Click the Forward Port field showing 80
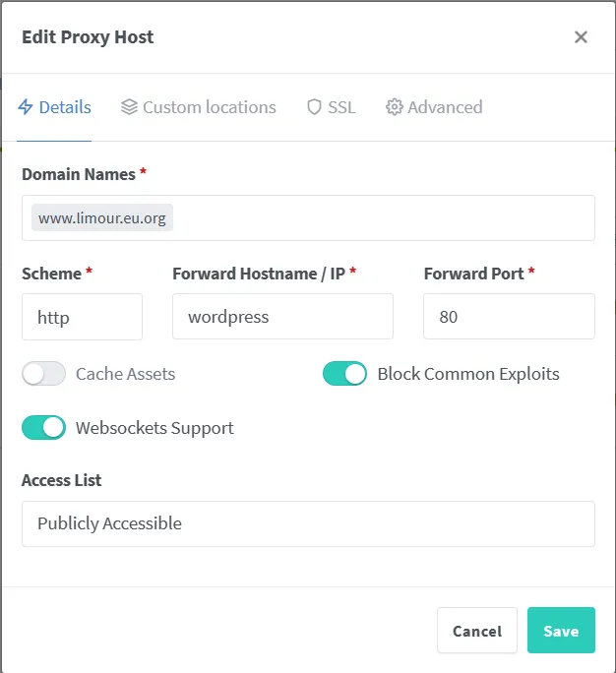Viewport: 616px width, 673px height. [509, 317]
